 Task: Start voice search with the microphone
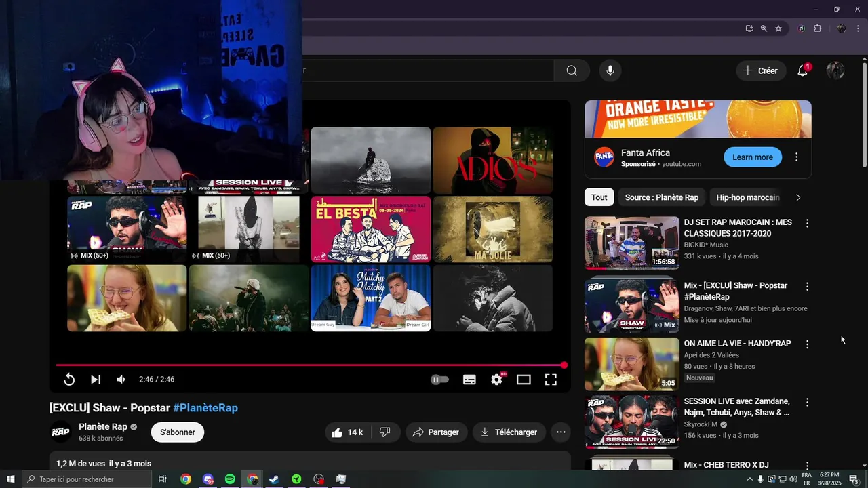click(x=610, y=70)
